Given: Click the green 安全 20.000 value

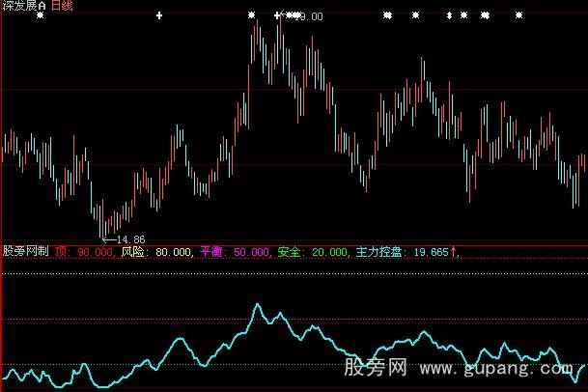Looking at the screenshot, I should [313, 252].
